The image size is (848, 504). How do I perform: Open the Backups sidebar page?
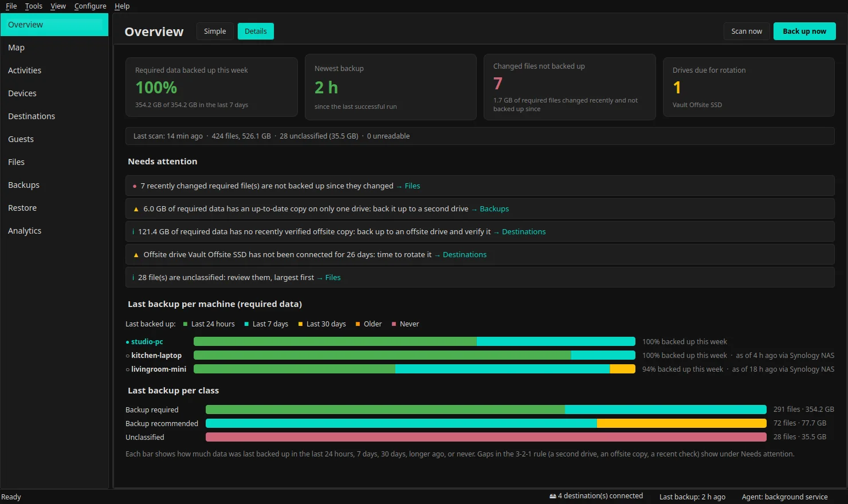point(54,185)
